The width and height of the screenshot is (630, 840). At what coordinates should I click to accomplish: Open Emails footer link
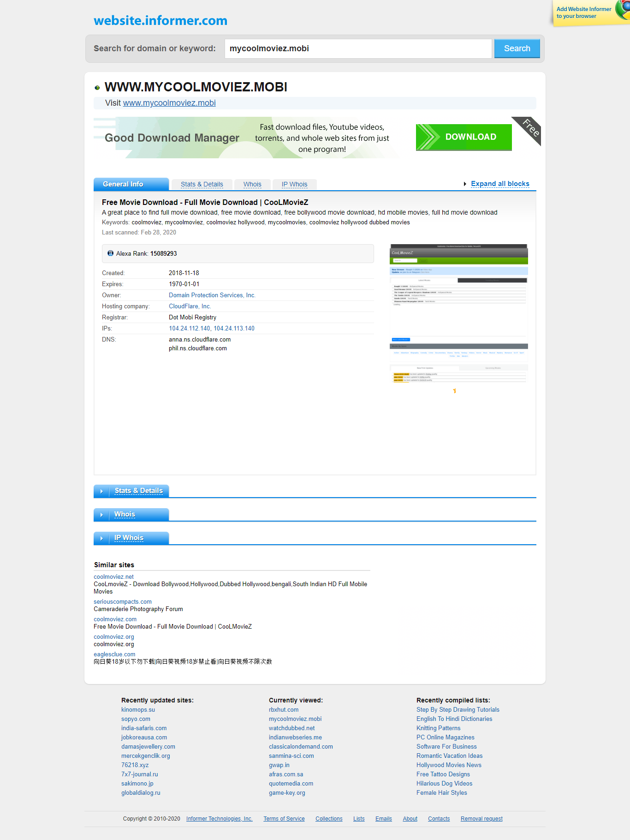384,819
